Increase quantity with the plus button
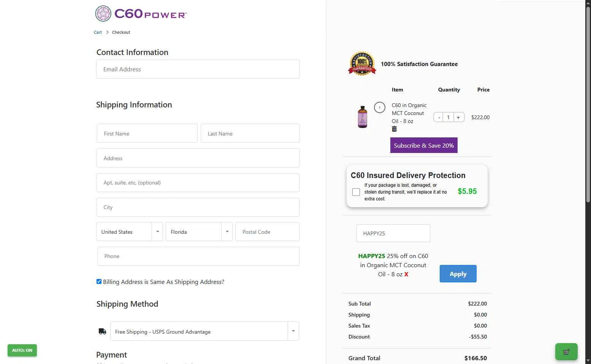 458,117
